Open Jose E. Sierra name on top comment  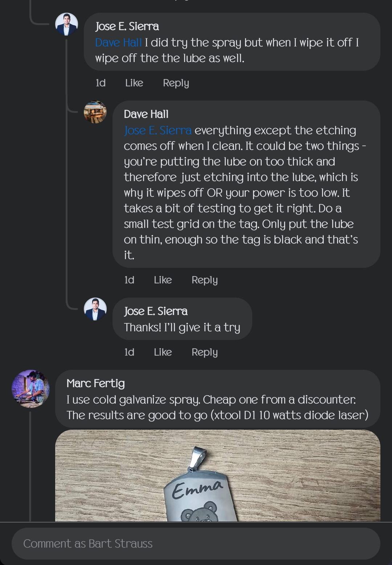127,26
